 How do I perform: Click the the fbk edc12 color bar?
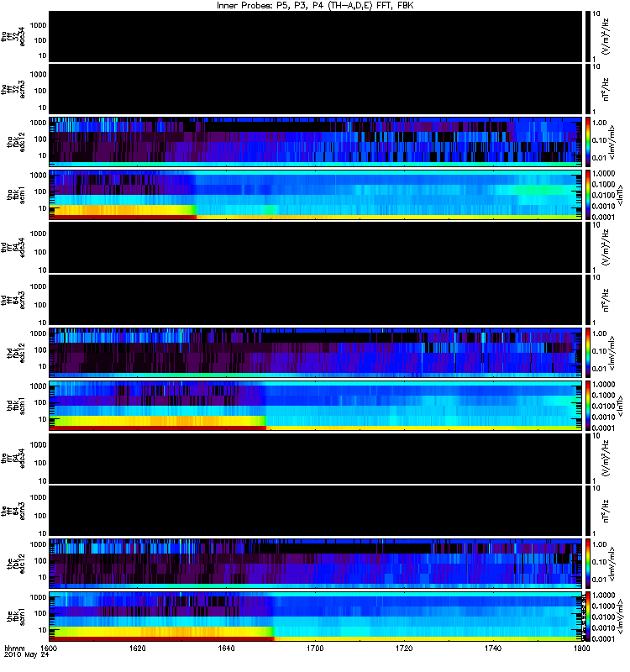[x=587, y=564]
